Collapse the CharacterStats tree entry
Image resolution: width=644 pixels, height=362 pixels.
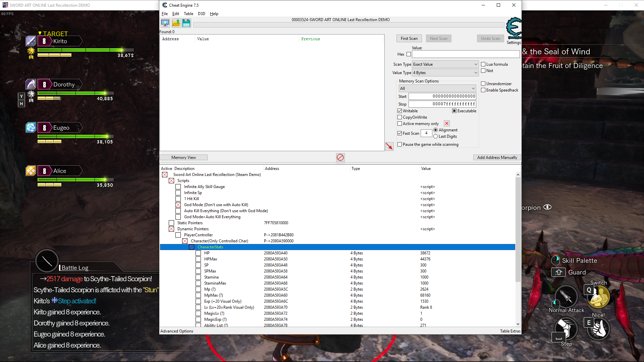192,247
